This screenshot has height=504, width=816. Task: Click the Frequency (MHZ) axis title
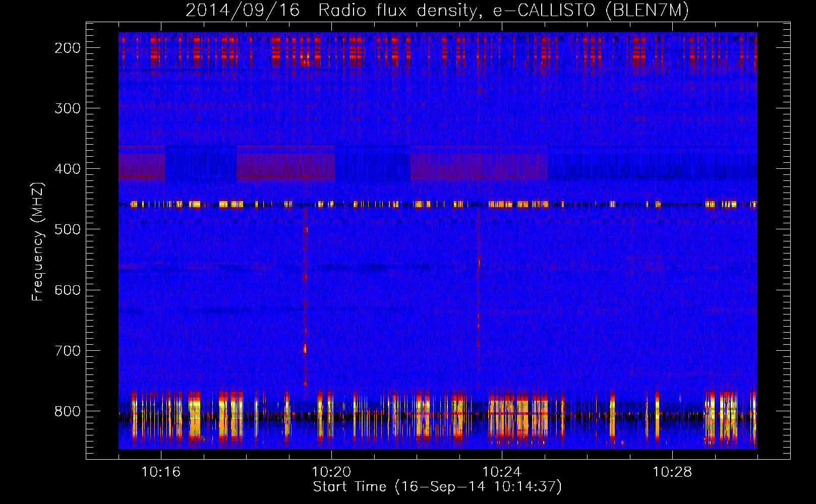coord(38,242)
